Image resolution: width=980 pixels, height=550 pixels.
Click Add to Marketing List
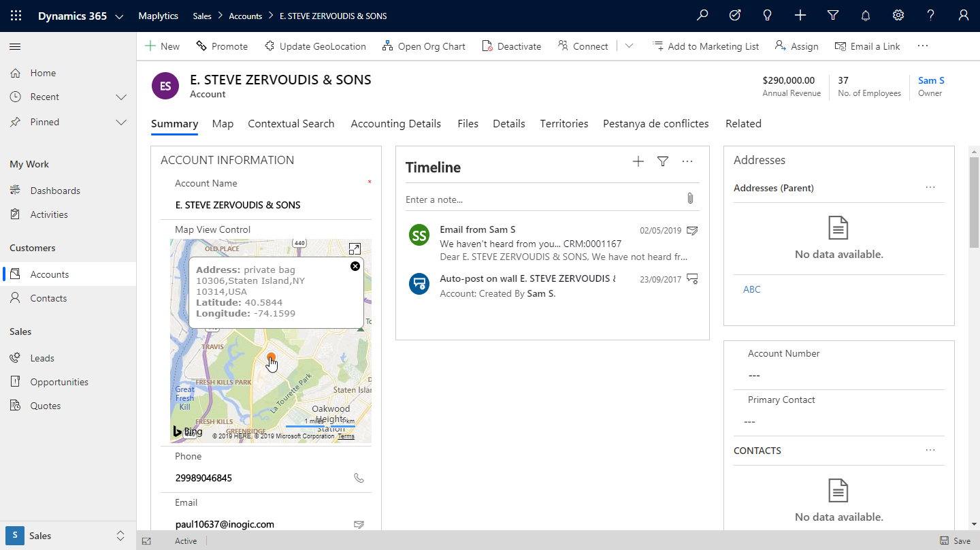706,46
